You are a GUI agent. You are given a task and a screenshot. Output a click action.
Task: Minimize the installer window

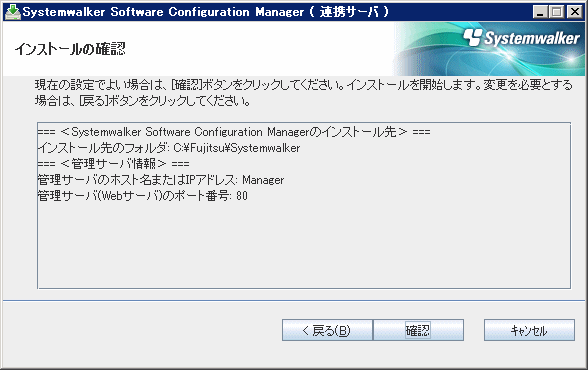[x=540, y=12]
